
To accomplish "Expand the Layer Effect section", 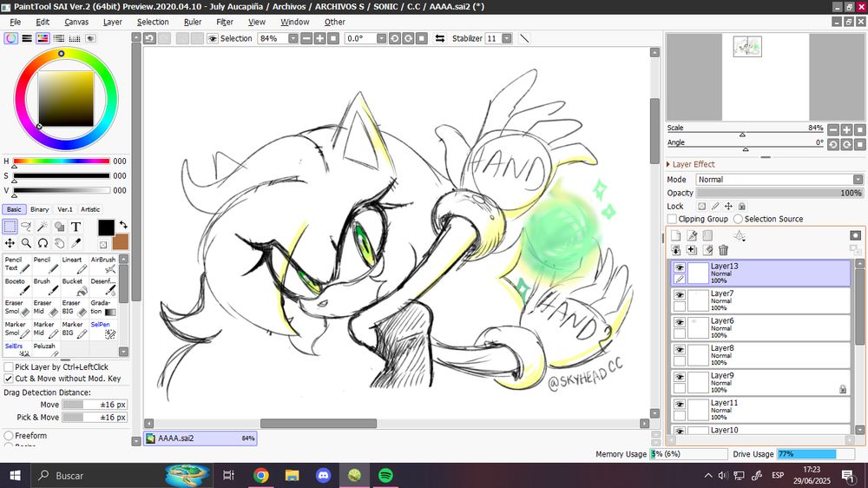I will [690, 164].
